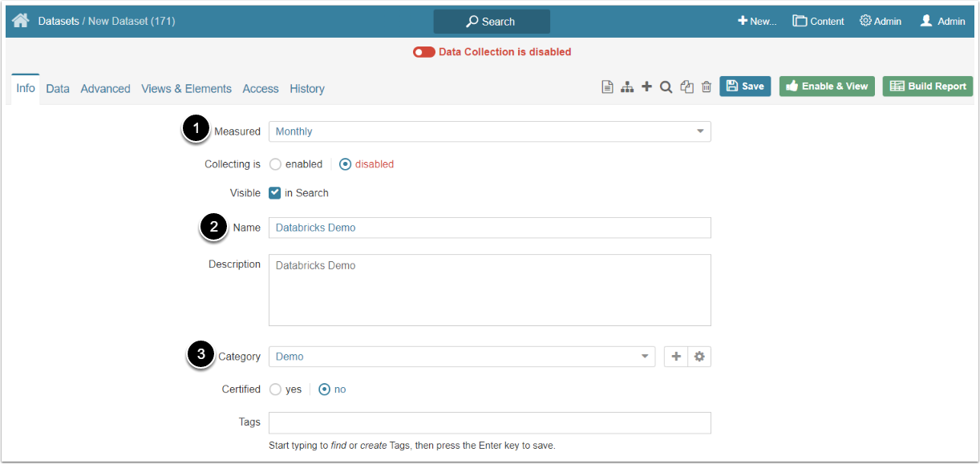The height and width of the screenshot is (464, 980).
Task: Duplicate the dataset with copy icon
Action: (686, 87)
